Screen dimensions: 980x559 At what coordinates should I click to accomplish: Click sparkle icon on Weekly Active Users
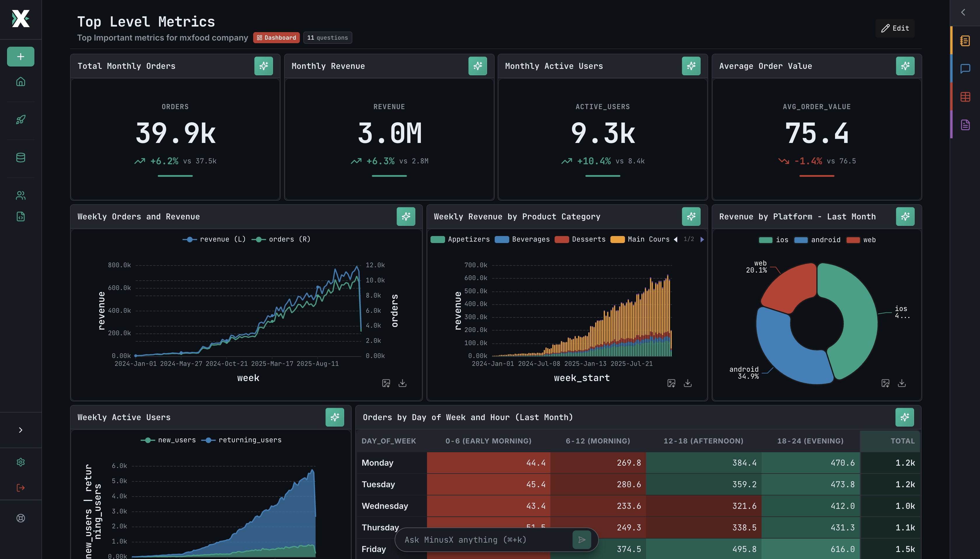pos(335,417)
